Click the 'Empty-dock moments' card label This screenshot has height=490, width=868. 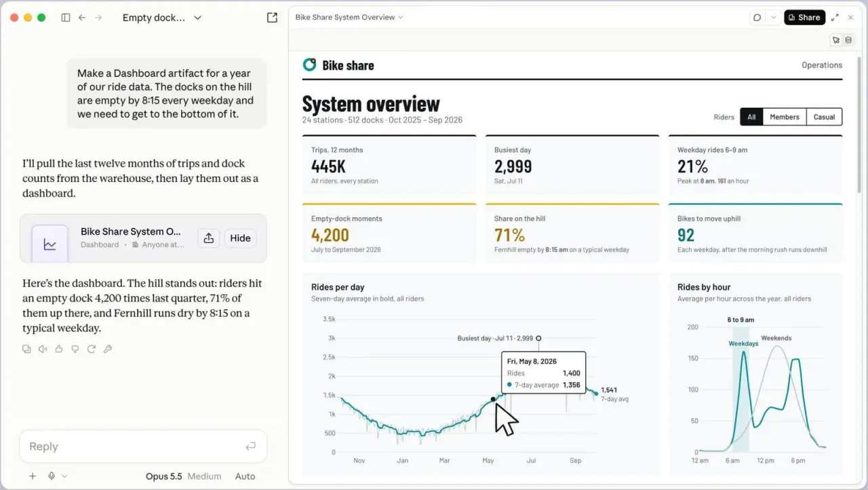point(347,219)
